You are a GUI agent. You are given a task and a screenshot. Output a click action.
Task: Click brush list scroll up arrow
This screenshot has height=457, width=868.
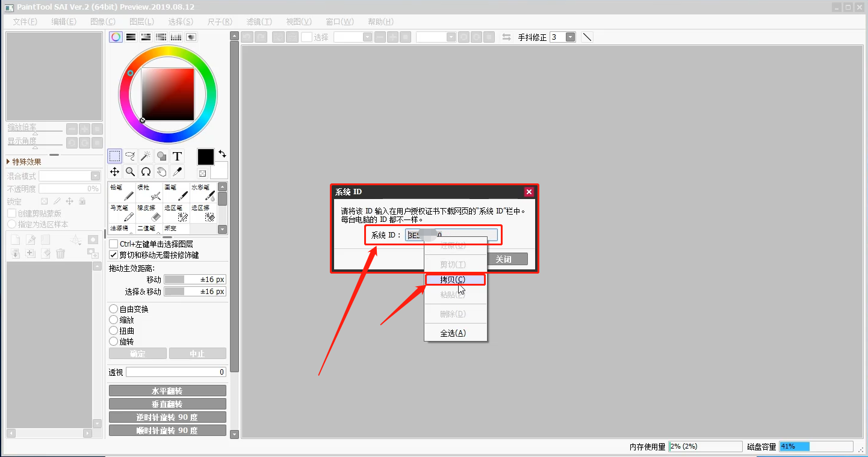[222, 187]
